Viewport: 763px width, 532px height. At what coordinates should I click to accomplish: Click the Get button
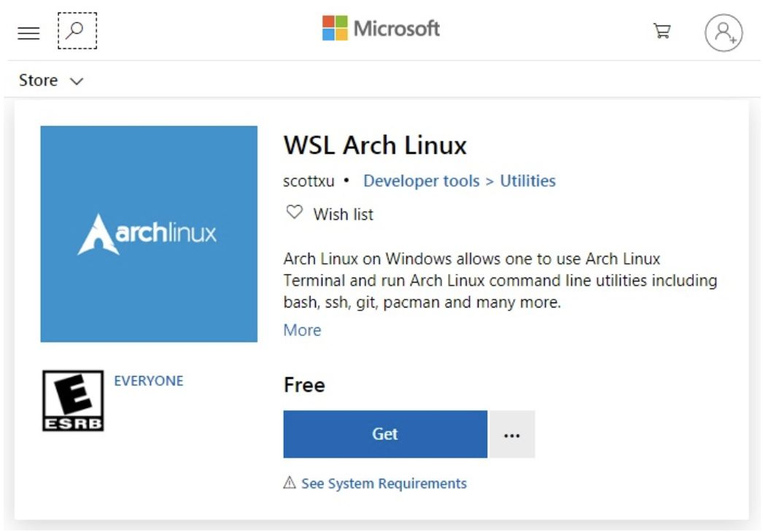pos(385,434)
